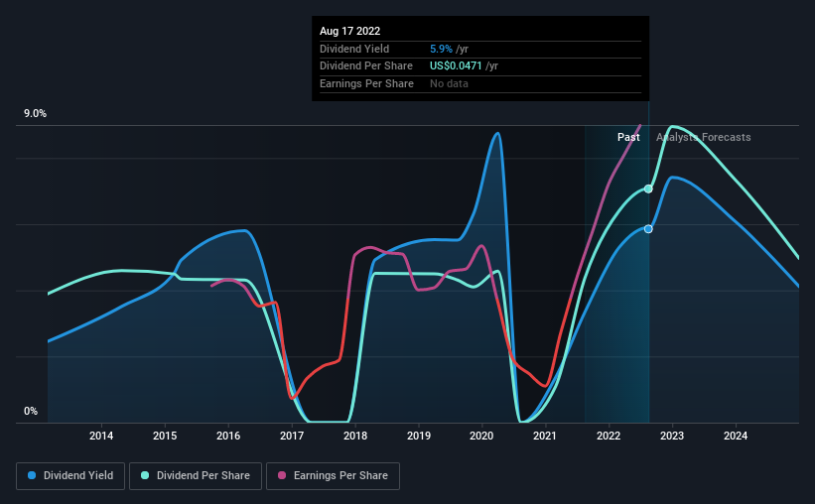Viewport: 815px width, 504px height.
Task: Click the Analysts Forecasts label
Action: [x=703, y=137]
